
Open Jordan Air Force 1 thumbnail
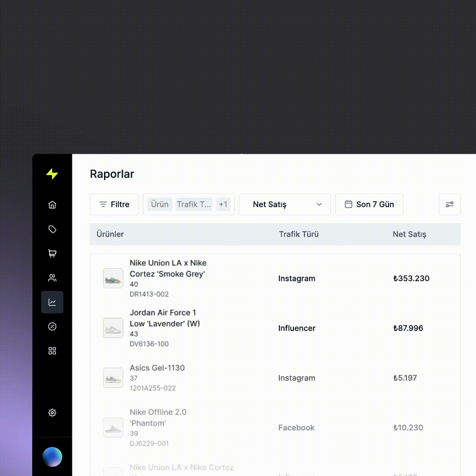point(113,328)
